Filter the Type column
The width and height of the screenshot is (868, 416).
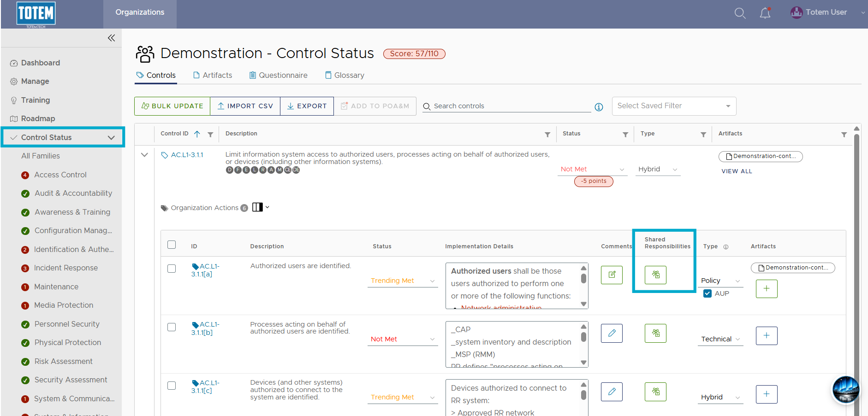click(703, 135)
